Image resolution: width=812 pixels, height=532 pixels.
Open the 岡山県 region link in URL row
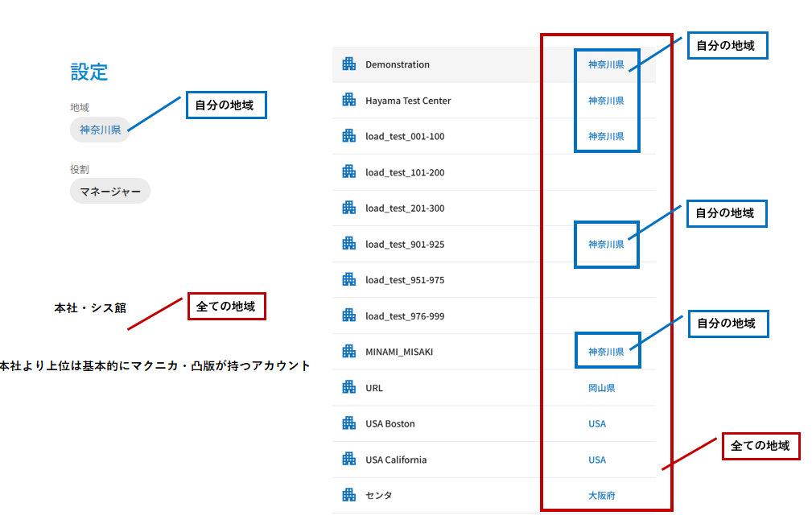[x=601, y=388]
